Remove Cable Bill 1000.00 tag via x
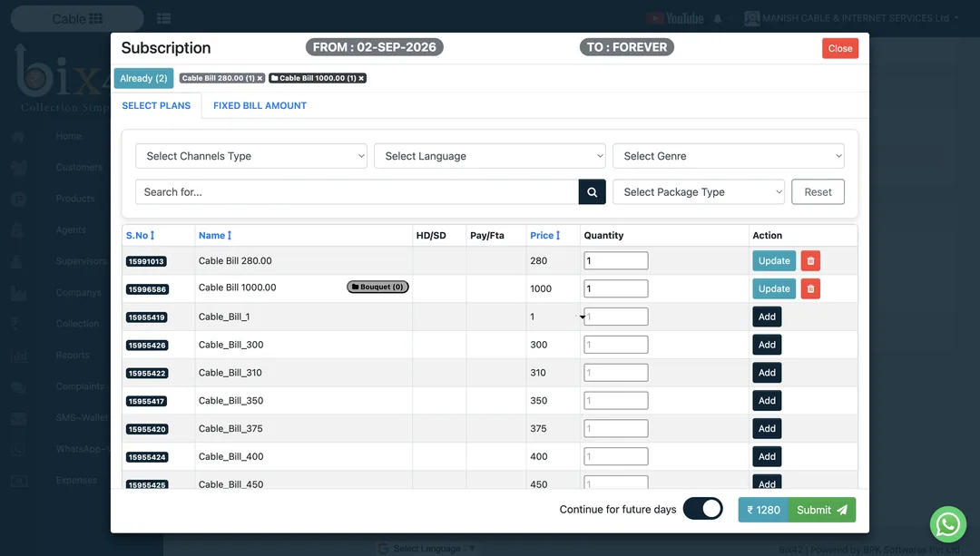Image resolution: width=980 pixels, height=556 pixels. coord(360,78)
